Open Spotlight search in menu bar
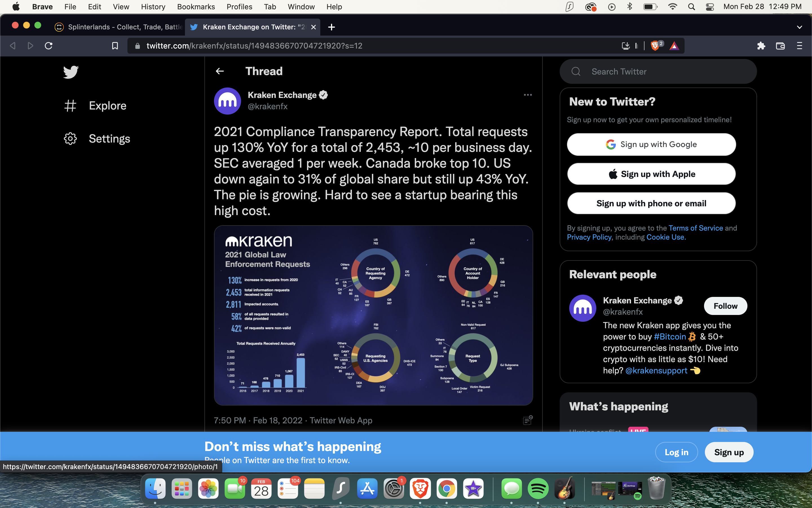The width and height of the screenshot is (812, 508). click(x=691, y=7)
